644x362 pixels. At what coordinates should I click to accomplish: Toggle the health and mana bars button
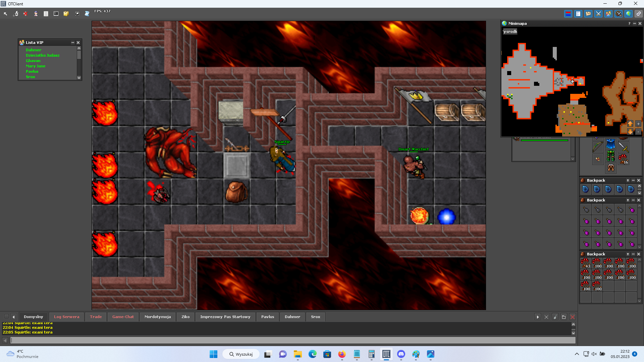click(x=568, y=14)
